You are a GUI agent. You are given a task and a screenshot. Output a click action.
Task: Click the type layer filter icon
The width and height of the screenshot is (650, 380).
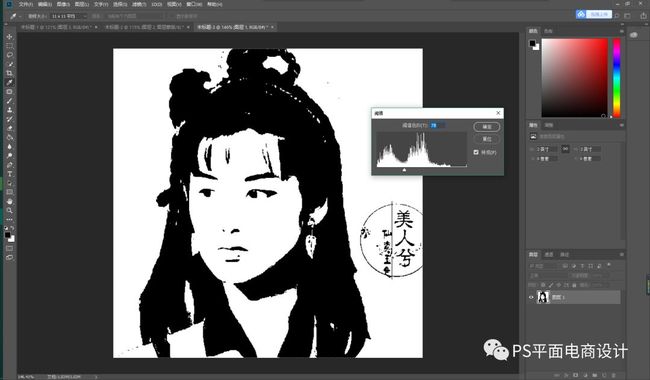582,266
